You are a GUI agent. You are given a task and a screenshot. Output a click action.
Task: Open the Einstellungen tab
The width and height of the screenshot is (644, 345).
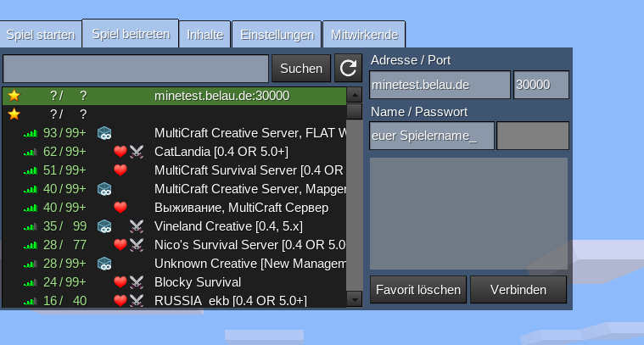tap(277, 35)
